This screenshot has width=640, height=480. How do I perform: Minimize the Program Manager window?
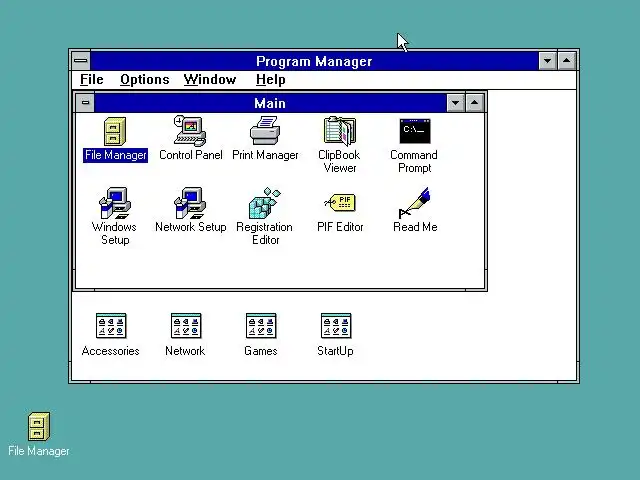(x=547, y=61)
